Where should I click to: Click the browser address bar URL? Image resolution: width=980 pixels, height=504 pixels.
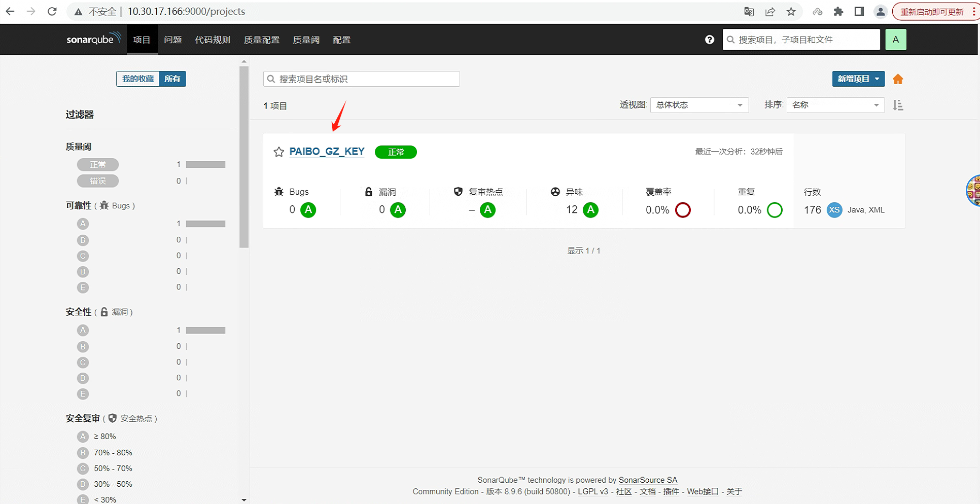pyautogui.click(x=186, y=11)
